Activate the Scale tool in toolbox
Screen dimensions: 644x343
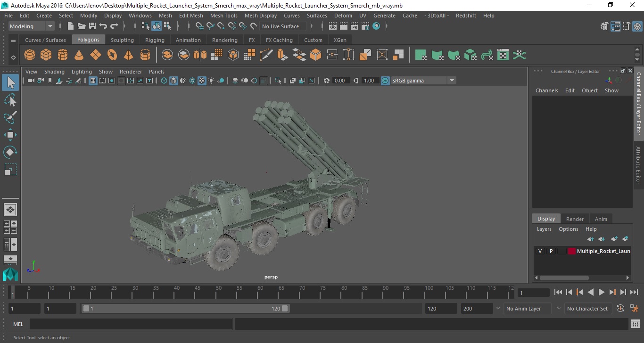(x=10, y=169)
